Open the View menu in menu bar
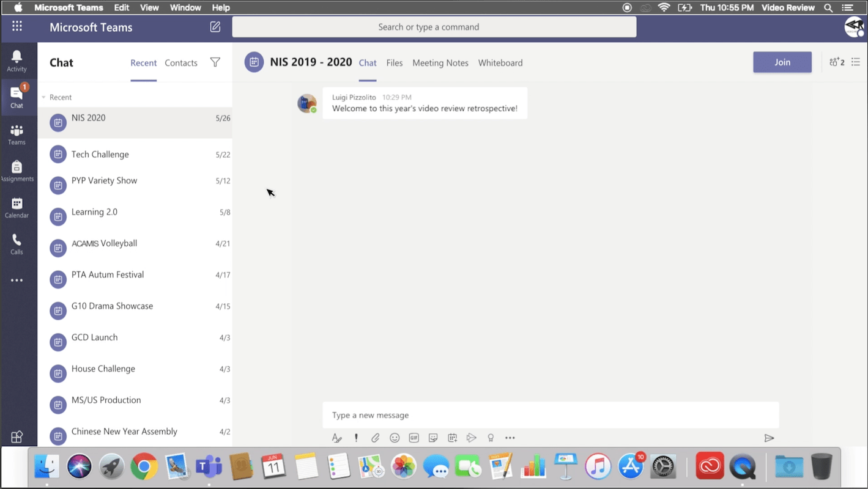 149,7
